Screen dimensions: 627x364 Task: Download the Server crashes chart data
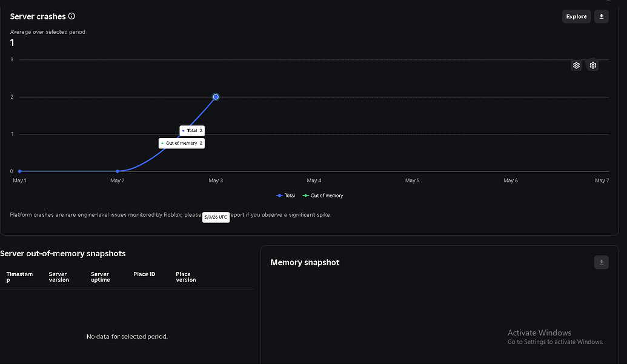[601, 16]
